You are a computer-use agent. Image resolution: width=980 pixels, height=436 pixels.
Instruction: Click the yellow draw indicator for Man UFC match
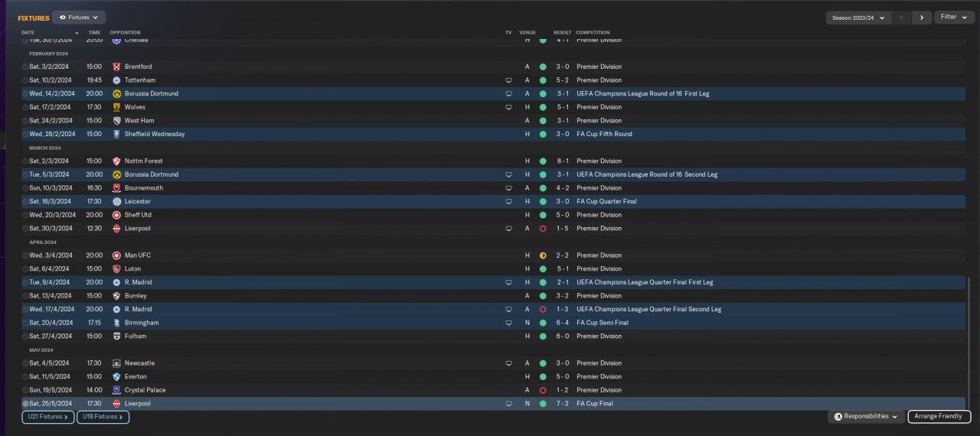tap(543, 255)
